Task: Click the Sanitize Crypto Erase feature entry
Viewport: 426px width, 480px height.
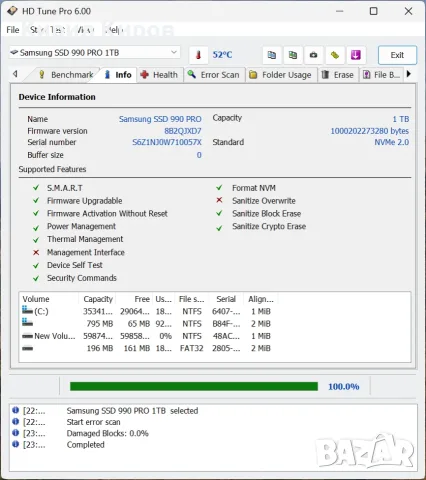Action: point(269,226)
